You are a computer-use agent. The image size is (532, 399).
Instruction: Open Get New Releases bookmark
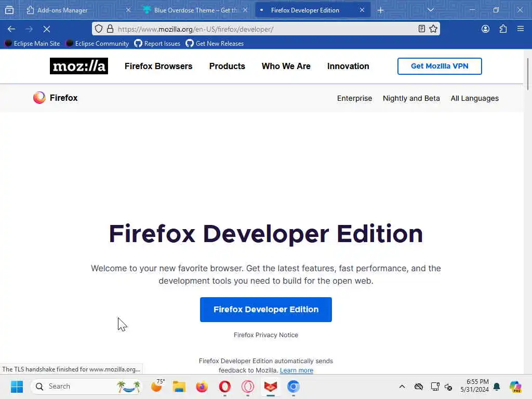pyautogui.click(x=215, y=44)
